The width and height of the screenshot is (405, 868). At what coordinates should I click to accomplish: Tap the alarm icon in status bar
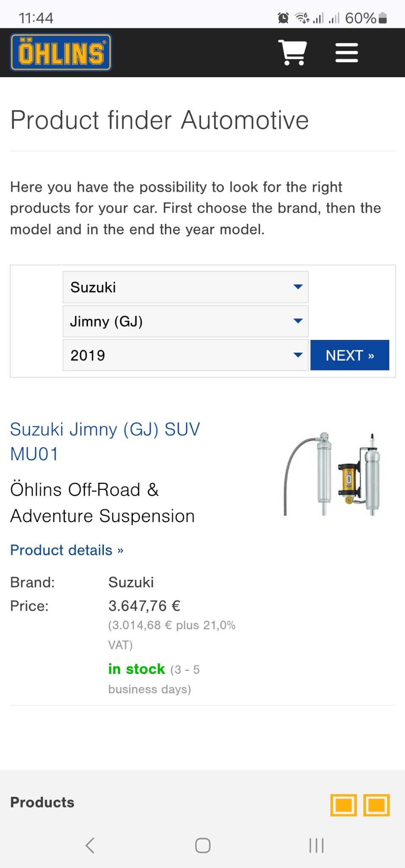click(283, 18)
